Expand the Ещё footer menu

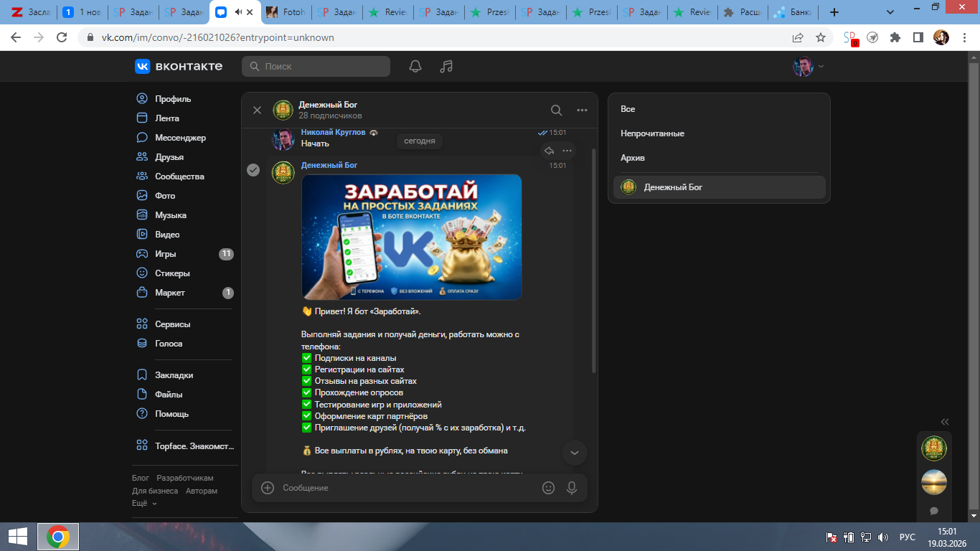coord(143,504)
